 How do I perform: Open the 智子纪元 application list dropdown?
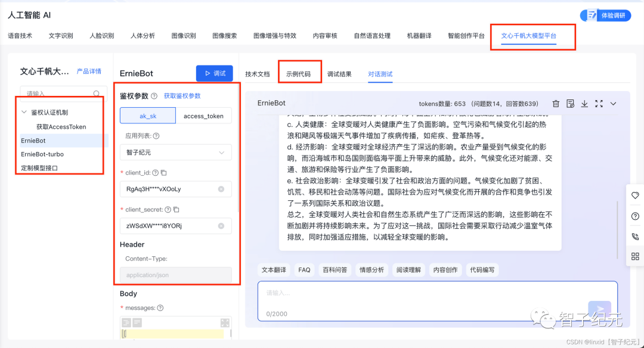(x=175, y=153)
